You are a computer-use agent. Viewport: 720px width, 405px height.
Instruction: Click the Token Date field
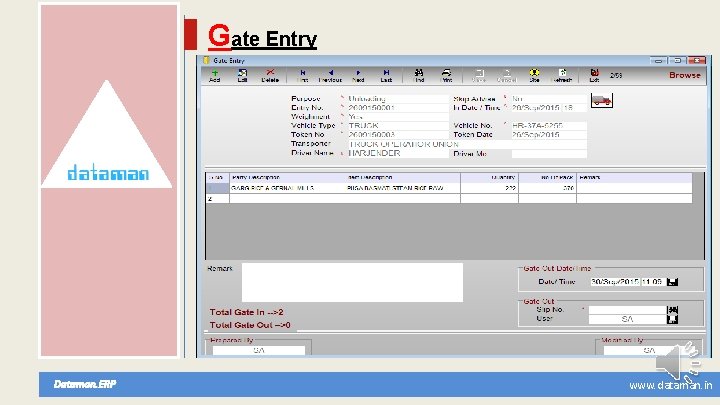pyautogui.click(x=549, y=135)
